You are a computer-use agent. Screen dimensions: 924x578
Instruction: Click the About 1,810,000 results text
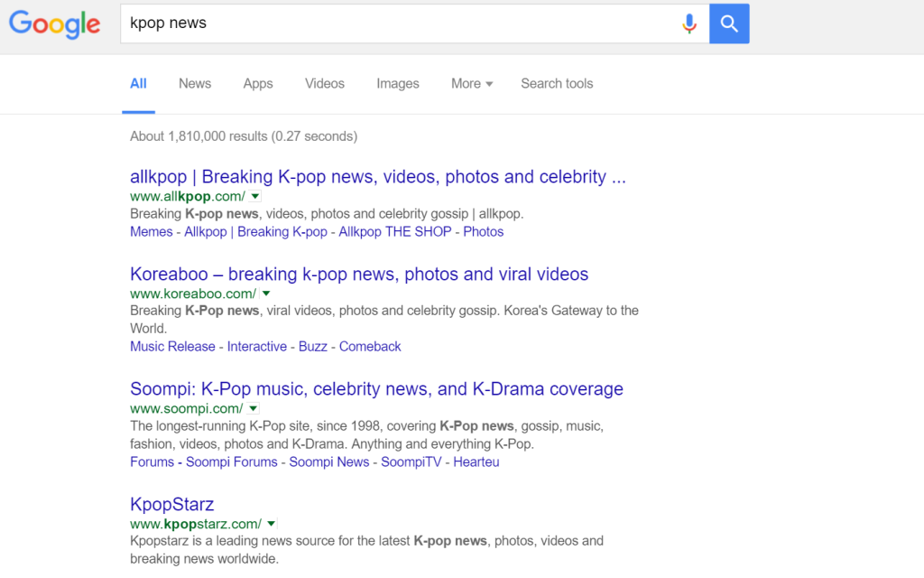click(x=244, y=136)
